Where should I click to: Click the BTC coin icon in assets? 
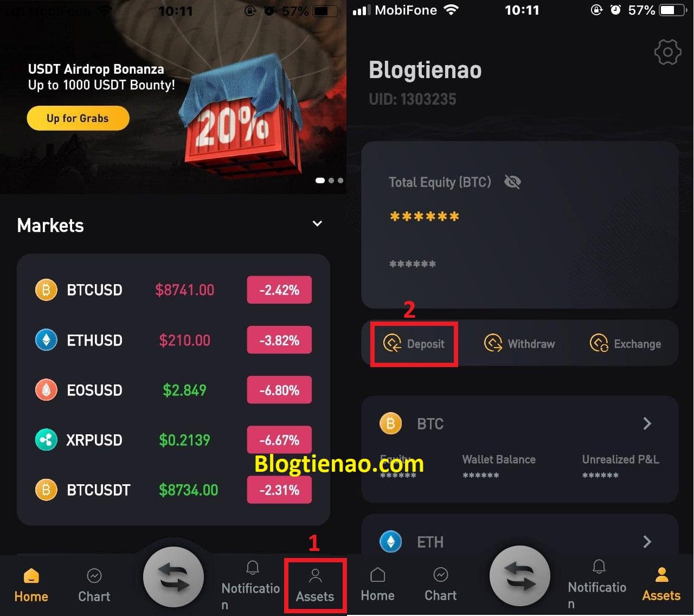click(x=390, y=423)
